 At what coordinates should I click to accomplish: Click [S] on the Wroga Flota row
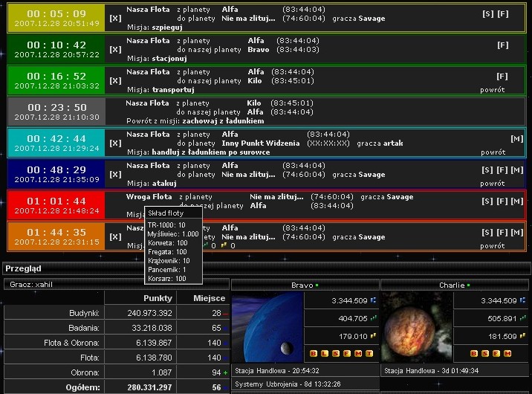click(x=487, y=201)
